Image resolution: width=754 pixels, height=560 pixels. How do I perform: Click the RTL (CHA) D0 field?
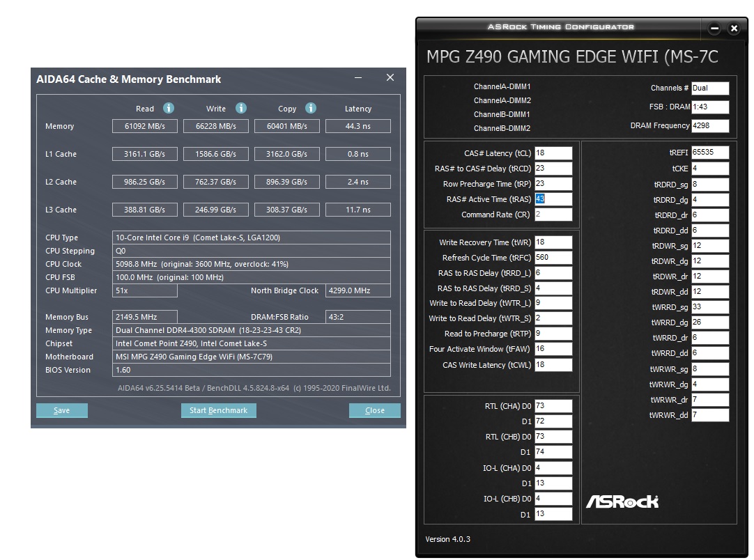point(553,405)
